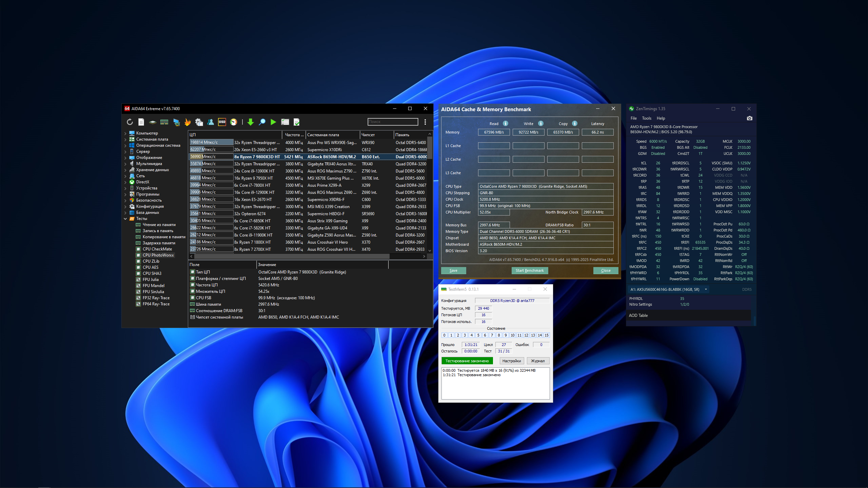
Task: Take screenshot with ZenTimings camera icon
Action: tap(749, 118)
